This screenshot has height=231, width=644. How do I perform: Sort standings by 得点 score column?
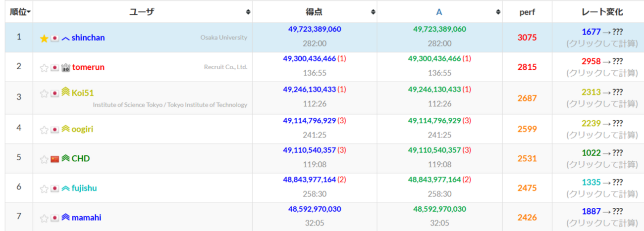pos(372,12)
